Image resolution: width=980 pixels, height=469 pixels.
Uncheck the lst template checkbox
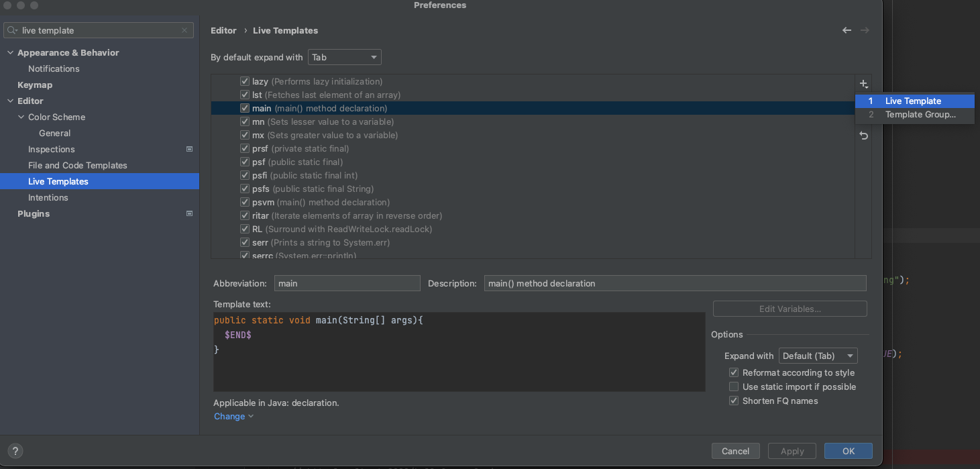click(245, 95)
